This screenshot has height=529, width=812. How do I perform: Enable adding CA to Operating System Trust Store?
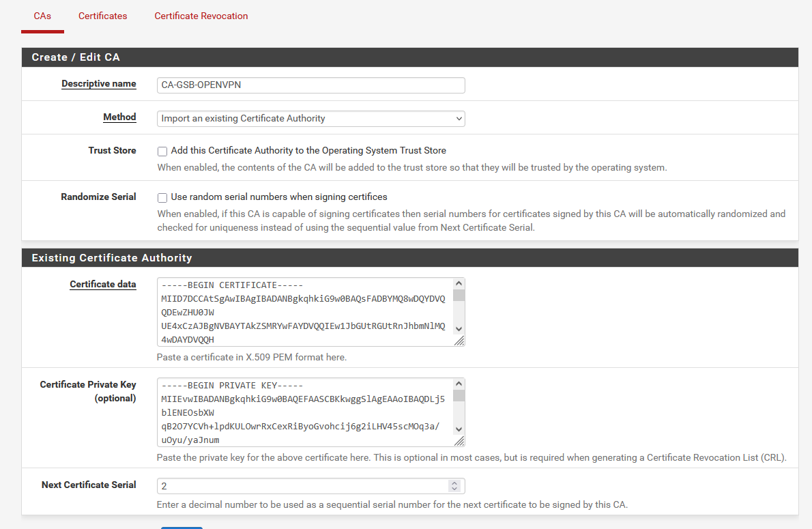[162, 151]
